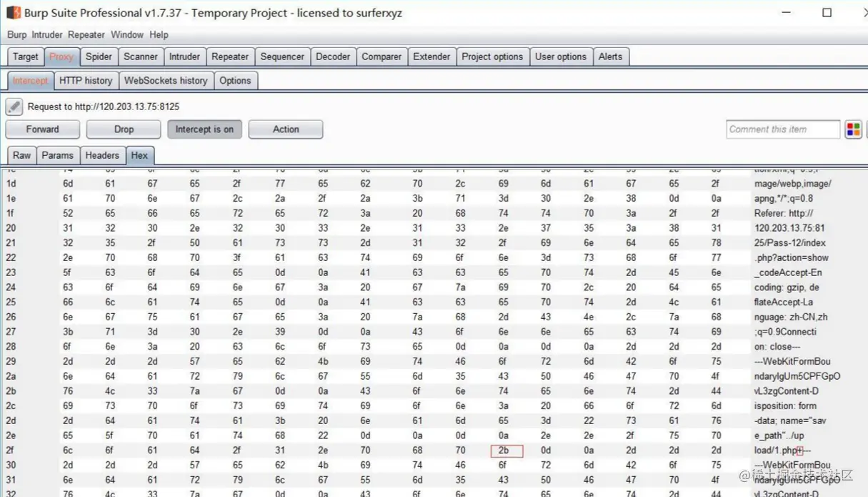Viewport: 868px width, 497px height.
Task: Open the Help menu
Action: coord(159,34)
